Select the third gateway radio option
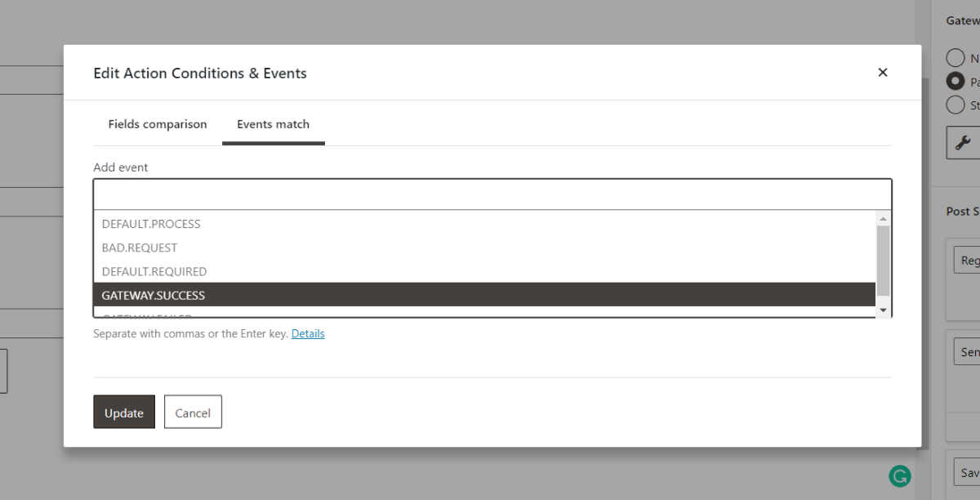The image size is (980, 500). pyautogui.click(x=955, y=105)
